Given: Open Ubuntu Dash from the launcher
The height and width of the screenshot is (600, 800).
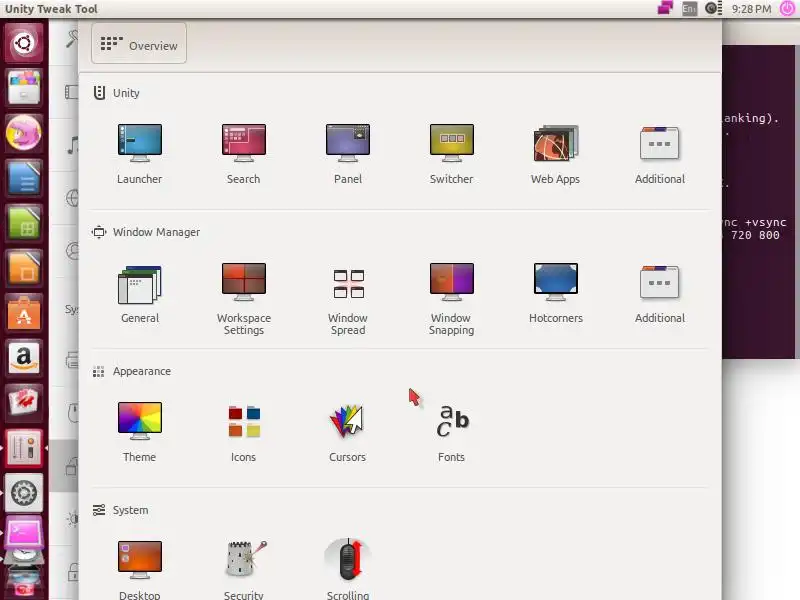Looking at the screenshot, I should pyautogui.click(x=23, y=43).
